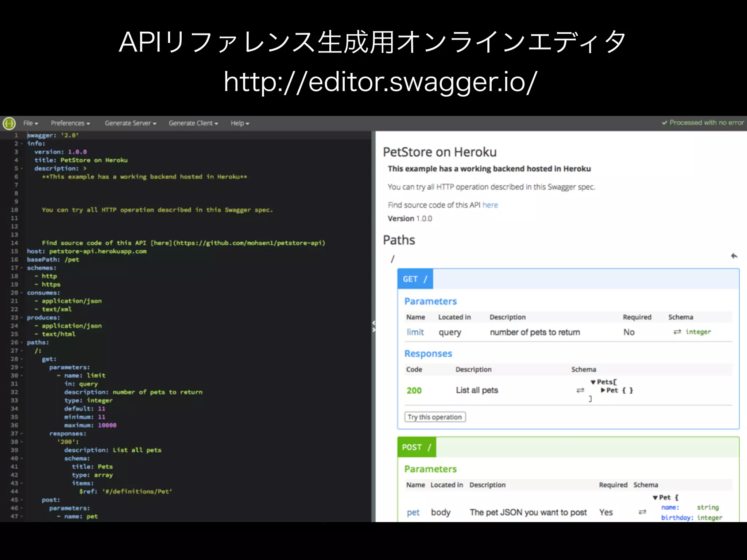747x560 pixels.
Task: Click editor line 'default: 11'
Action: (85, 409)
